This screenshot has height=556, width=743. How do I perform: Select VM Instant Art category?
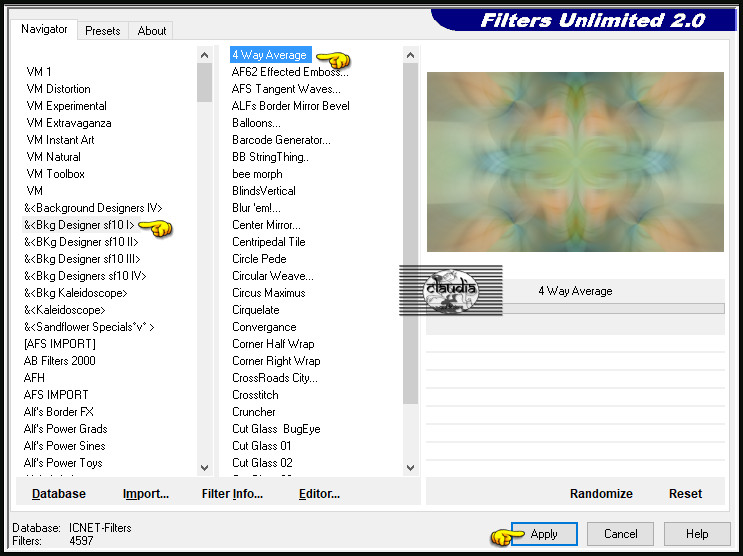60,140
